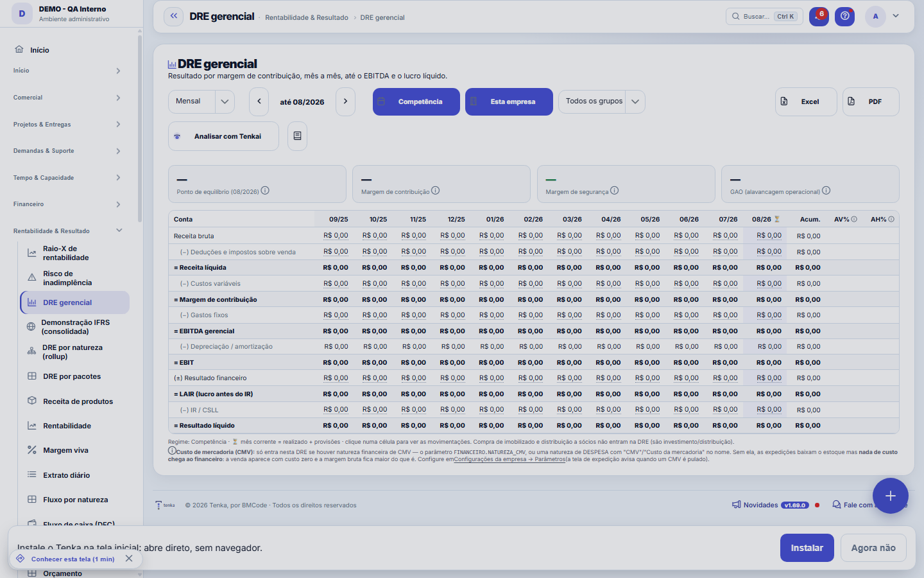Export the report to Excel

(806, 101)
